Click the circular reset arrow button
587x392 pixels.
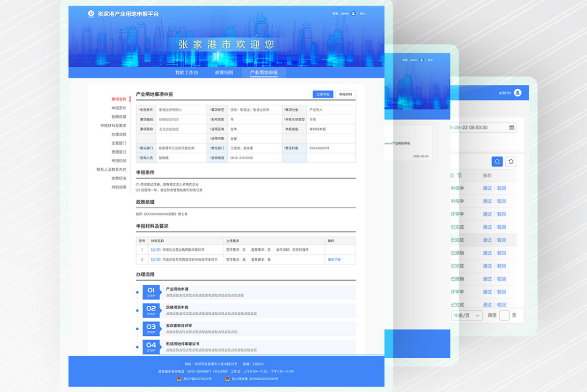[511, 162]
